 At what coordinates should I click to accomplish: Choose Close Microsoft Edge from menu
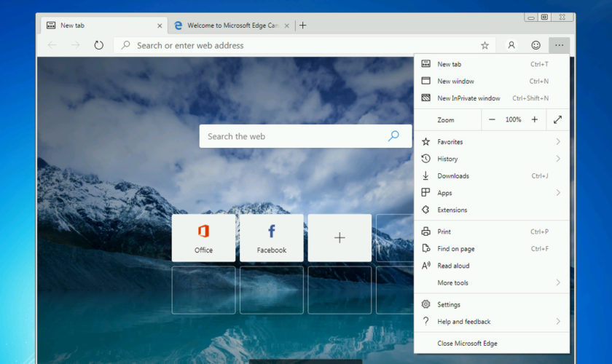pos(467,343)
